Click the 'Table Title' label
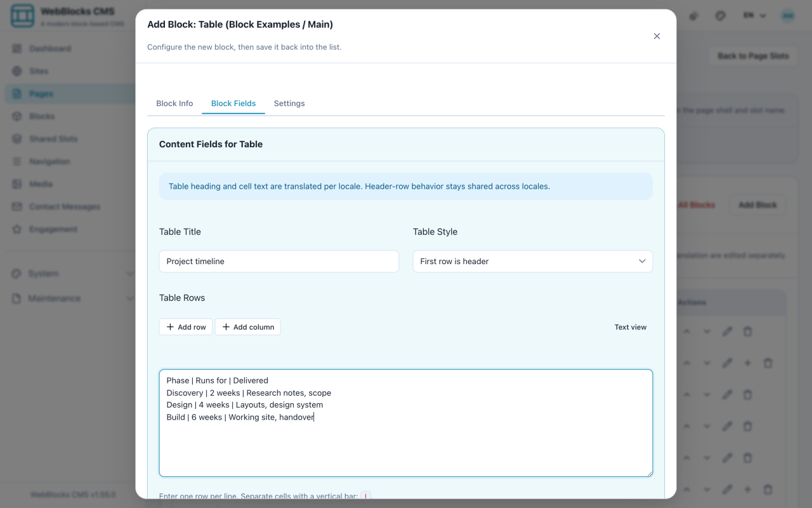 [180, 232]
